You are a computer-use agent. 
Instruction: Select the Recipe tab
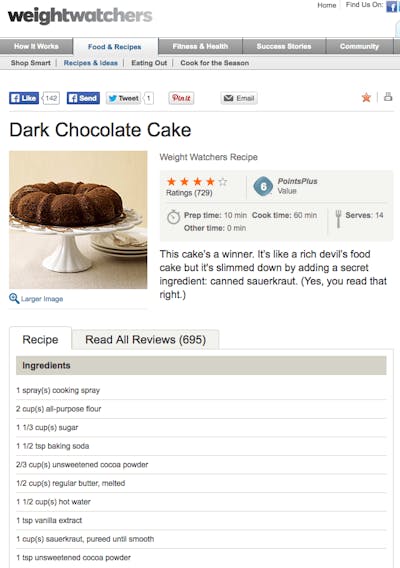tap(40, 339)
